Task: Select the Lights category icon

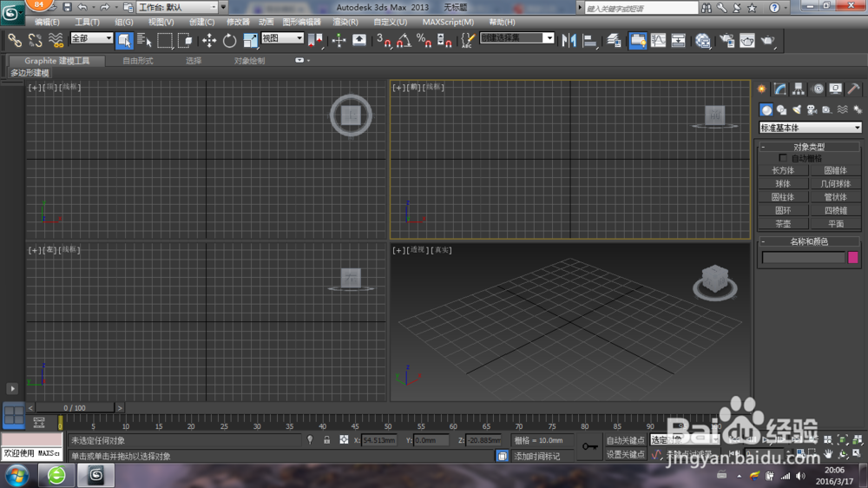Action: pos(797,109)
